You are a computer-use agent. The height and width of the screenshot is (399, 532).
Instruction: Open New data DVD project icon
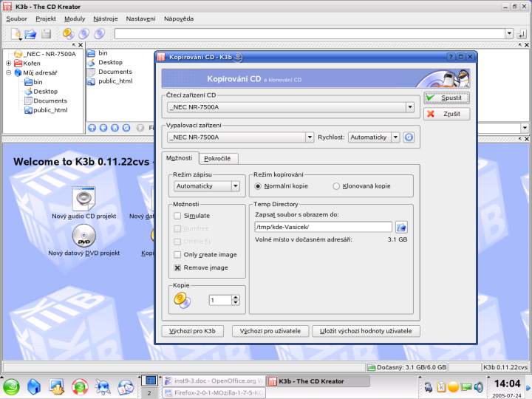tap(83, 236)
